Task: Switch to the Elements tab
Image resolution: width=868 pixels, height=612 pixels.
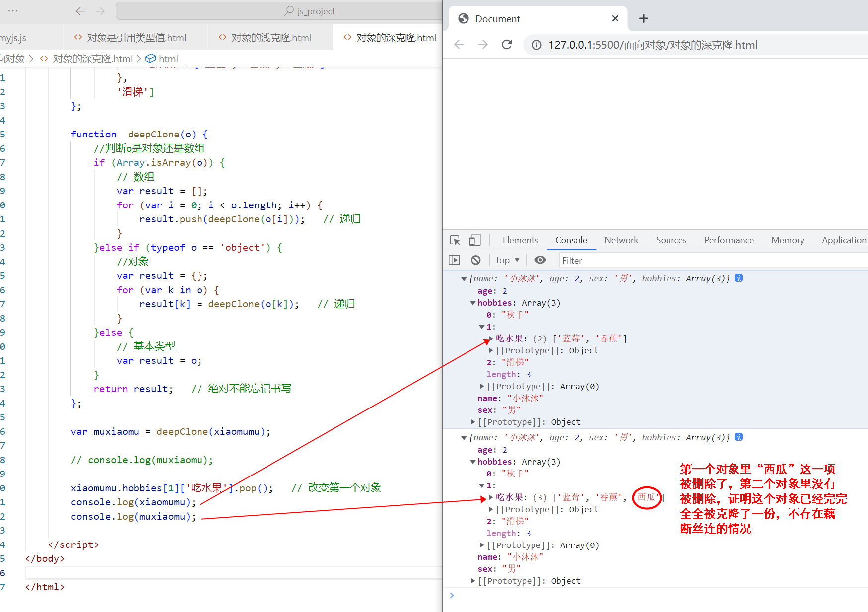Action: point(520,240)
